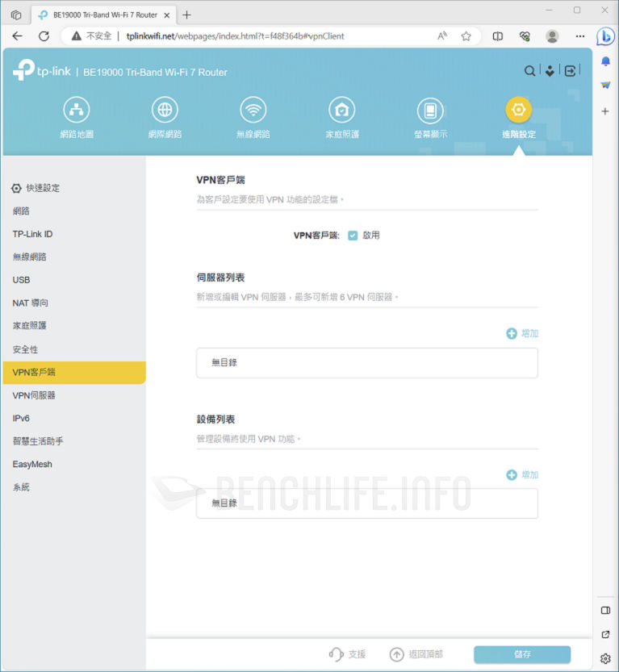Click the tp-link logo
619x672 pixels.
pyautogui.click(x=42, y=70)
